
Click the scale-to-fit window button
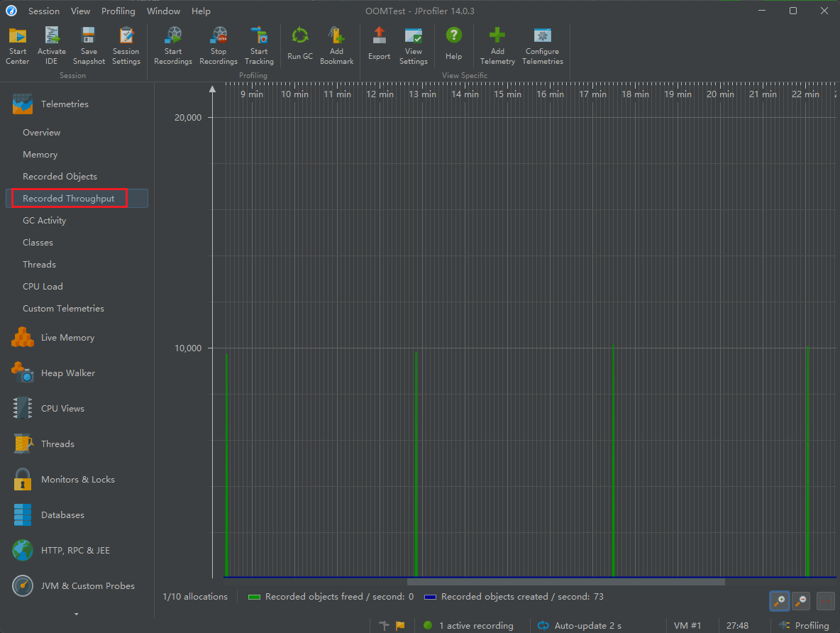pos(826,601)
